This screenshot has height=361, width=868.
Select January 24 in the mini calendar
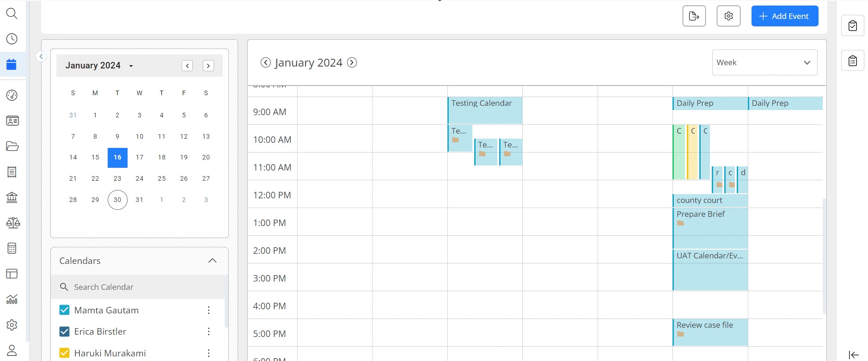click(140, 178)
